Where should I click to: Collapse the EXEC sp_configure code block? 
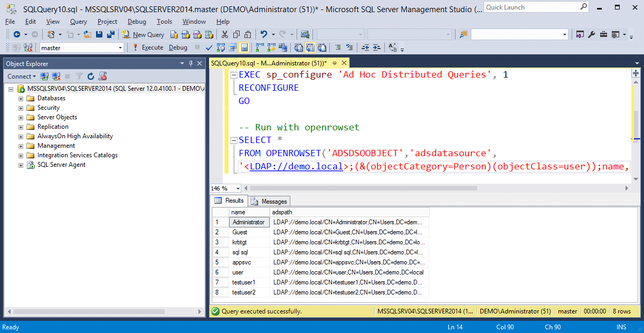(x=234, y=75)
